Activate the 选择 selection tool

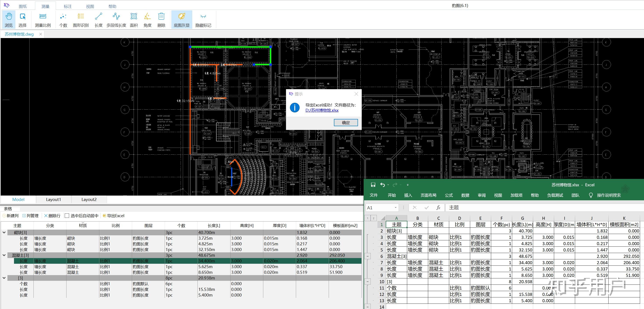pos(23,19)
